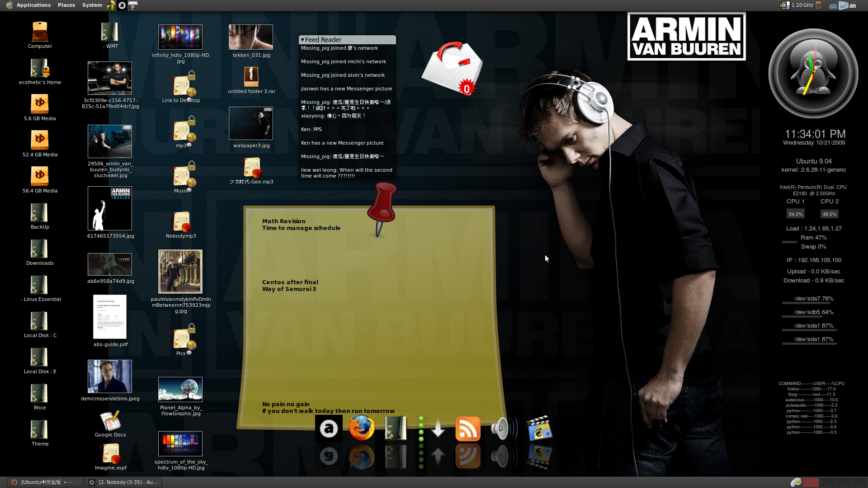The height and width of the screenshot is (488, 868).
Task: Open the dehrcmsservletims.jpeg thumbnail
Action: tap(110, 376)
